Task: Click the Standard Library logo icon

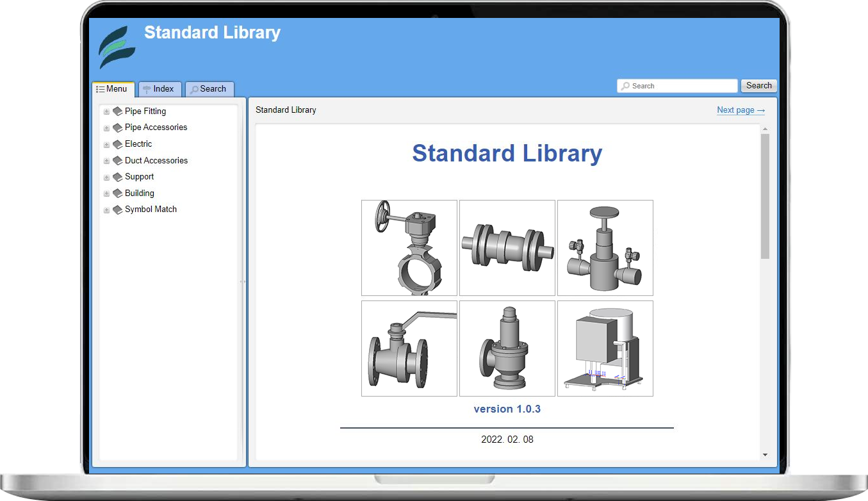Action: (117, 47)
